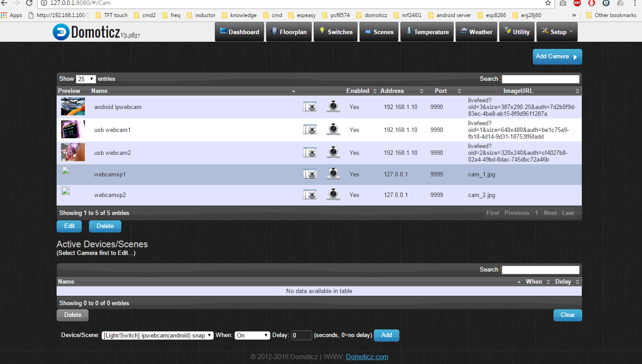Sort active devices by Delay column
The image size is (642, 364).
click(x=567, y=281)
